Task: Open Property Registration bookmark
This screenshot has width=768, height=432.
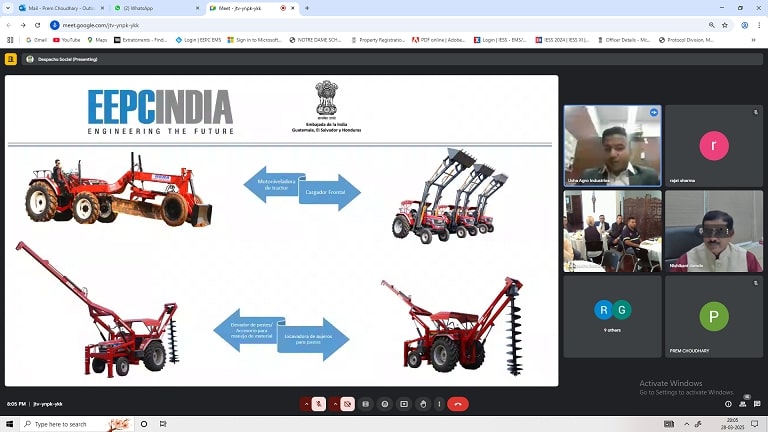Action: click(x=378, y=40)
